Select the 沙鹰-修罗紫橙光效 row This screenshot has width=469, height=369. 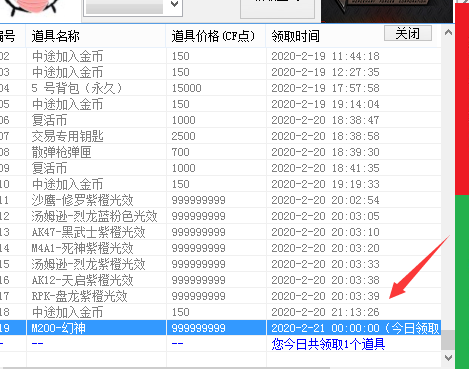(x=220, y=200)
